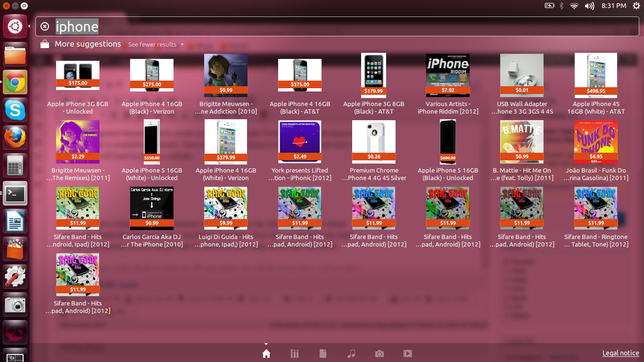Switch to the Videos lens
Screen dimensions: 644x362
(408, 354)
